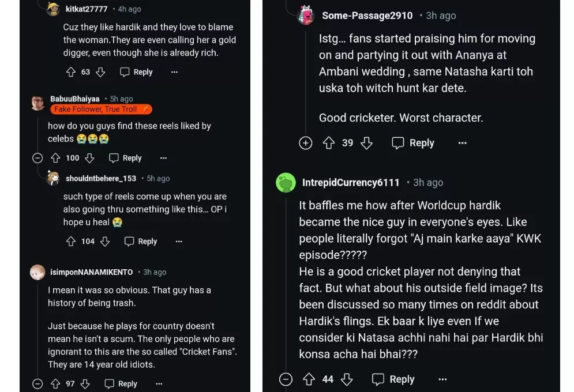Image resolution: width=574 pixels, height=392 pixels.
Task: Collapse IntrepidCurrency6111's comment thread
Action: [x=286, y=379]
